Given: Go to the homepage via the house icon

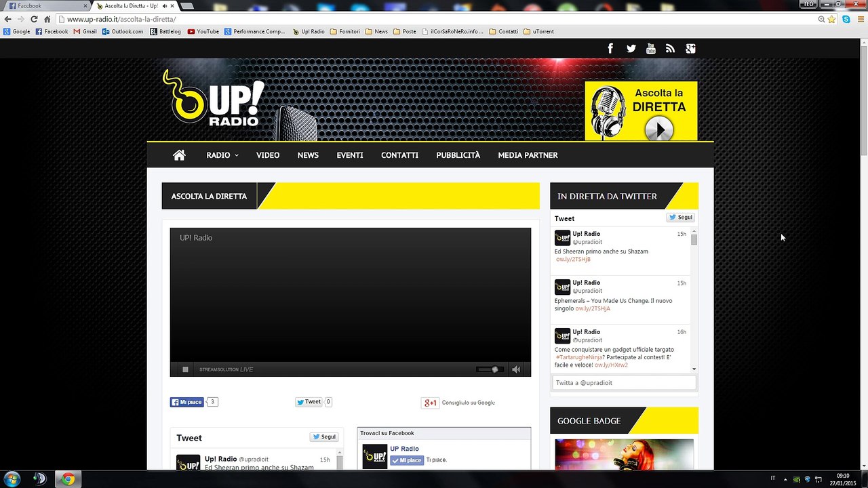Looking at the screenshot, I should [179, 155].
